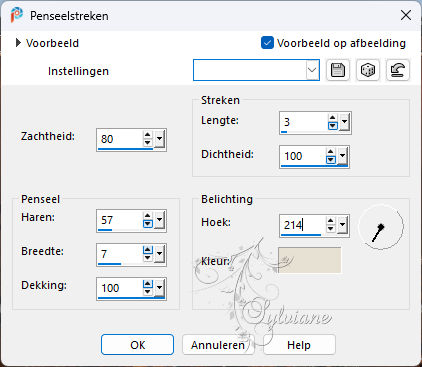Click the reset to default arrow icon

point(398,70)
